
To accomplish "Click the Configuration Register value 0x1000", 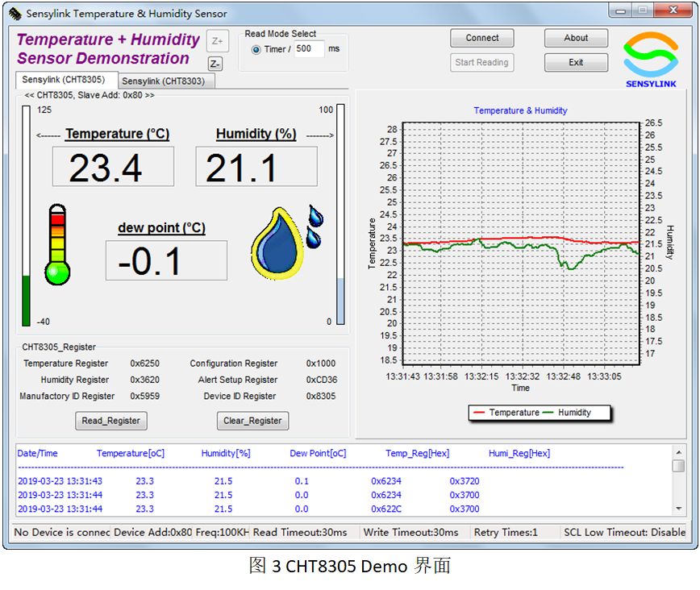I will click(320, 364).
